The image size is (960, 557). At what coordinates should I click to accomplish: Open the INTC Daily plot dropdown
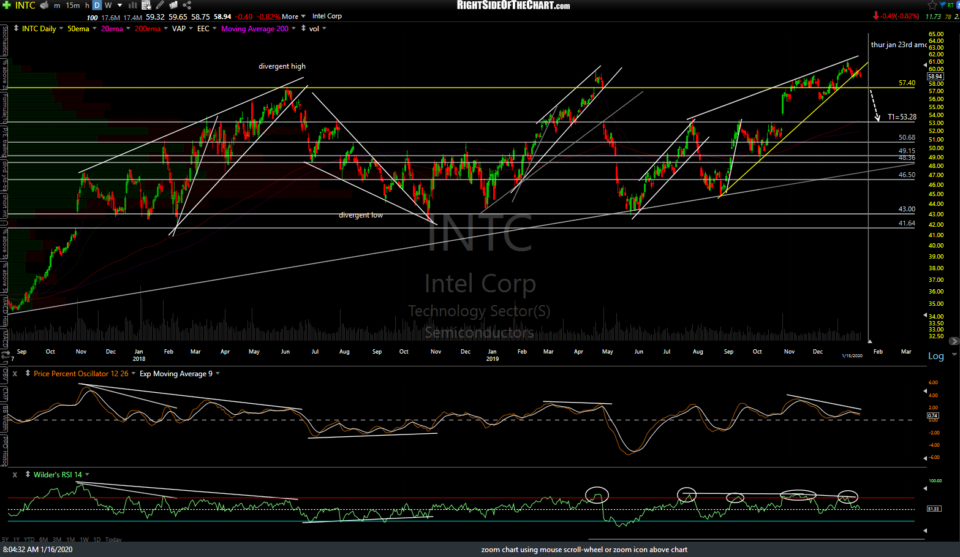(61, 29)
